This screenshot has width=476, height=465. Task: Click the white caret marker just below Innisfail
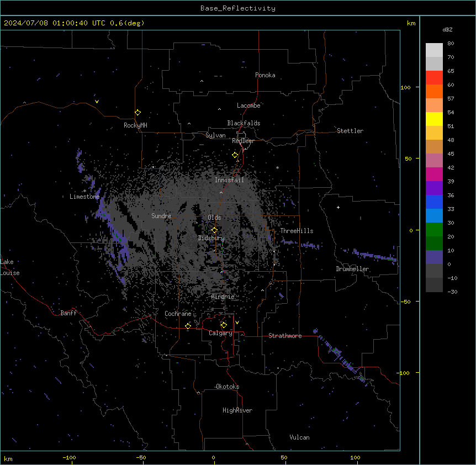221,192
